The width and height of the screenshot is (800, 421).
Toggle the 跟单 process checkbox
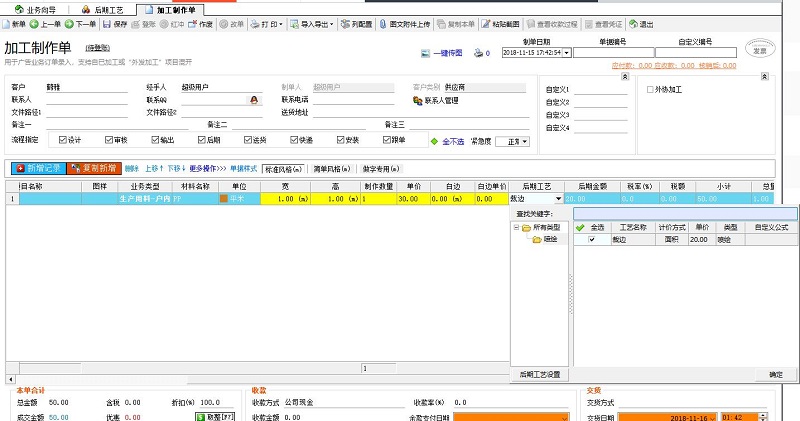pos(387,140)
